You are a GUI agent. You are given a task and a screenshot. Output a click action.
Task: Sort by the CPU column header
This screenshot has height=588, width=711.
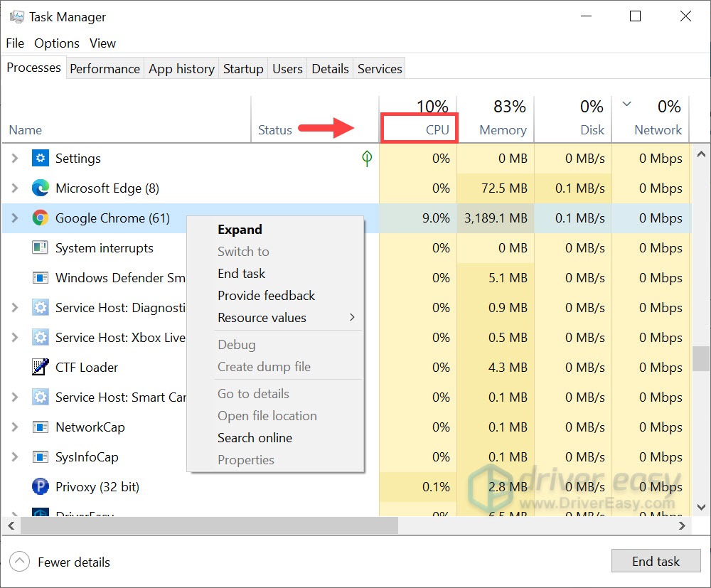(418, 119)
